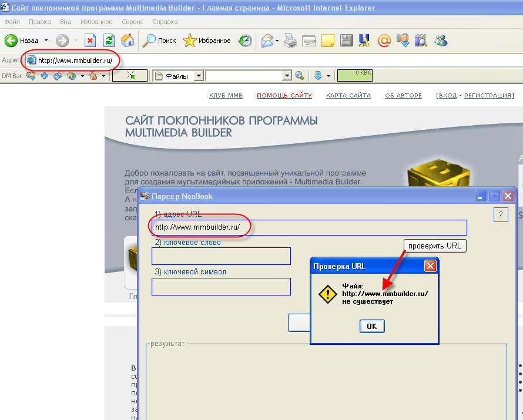Click the browser address bar field
The image size is (523, 420).
(273, 61)
